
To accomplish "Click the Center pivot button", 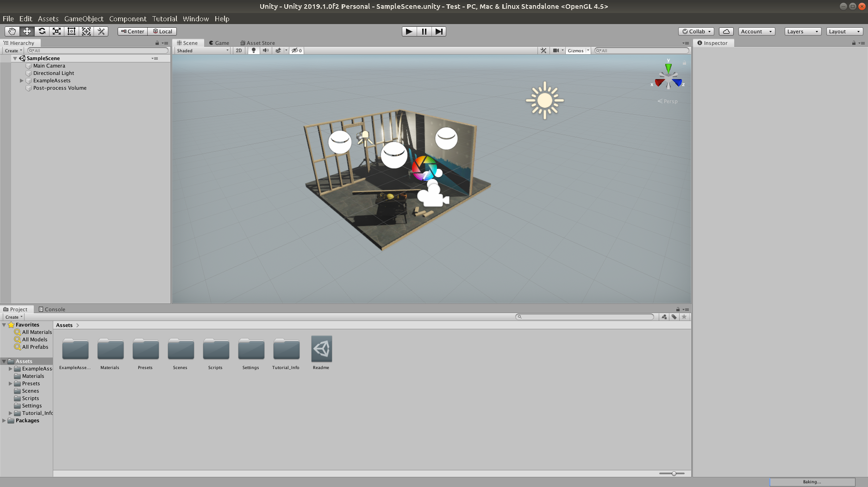I will click(133, 31).
